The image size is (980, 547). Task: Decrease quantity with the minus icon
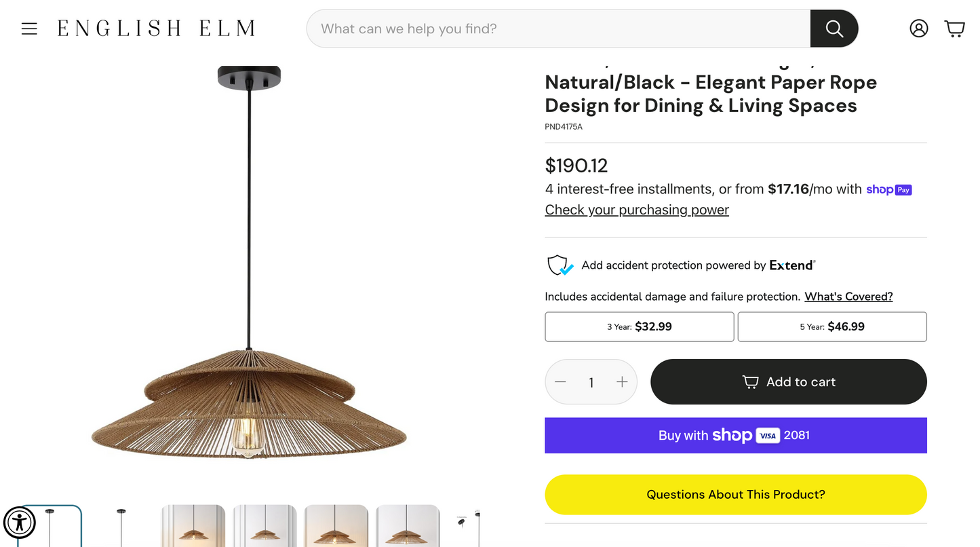560,382
